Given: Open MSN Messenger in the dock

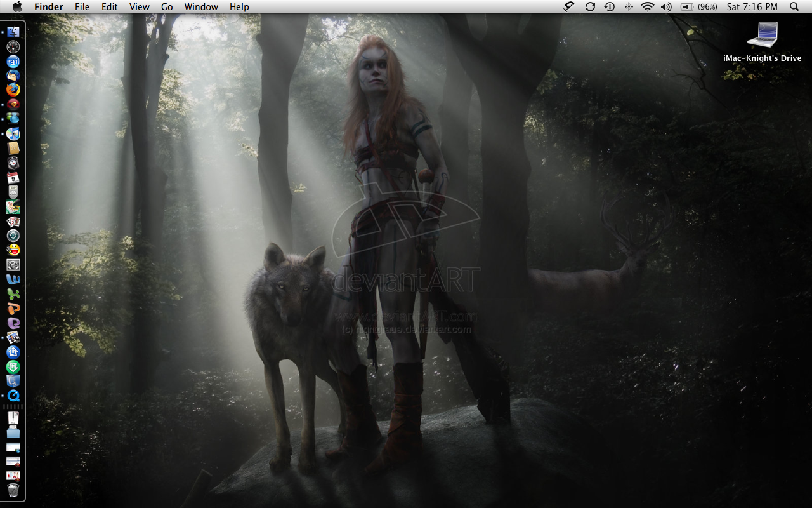Looking at the screenshot, I should pyautogui.click(x=13, y=119).
